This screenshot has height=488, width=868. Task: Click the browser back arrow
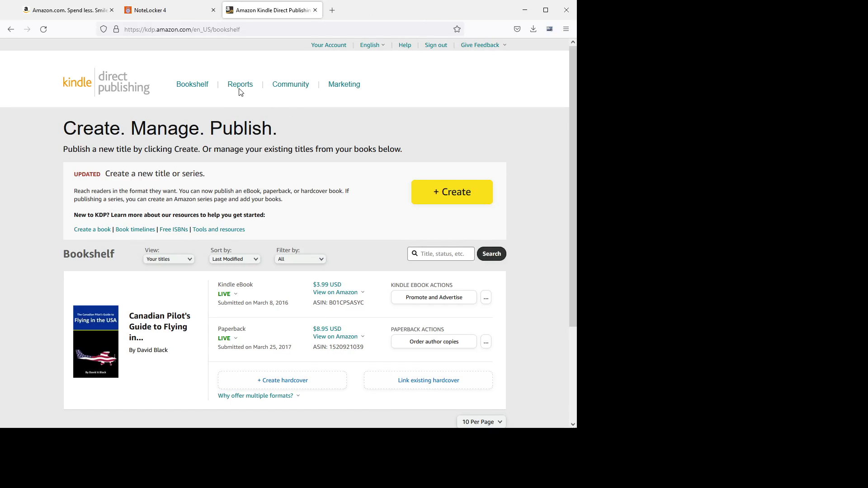click(x=11, y=29)
